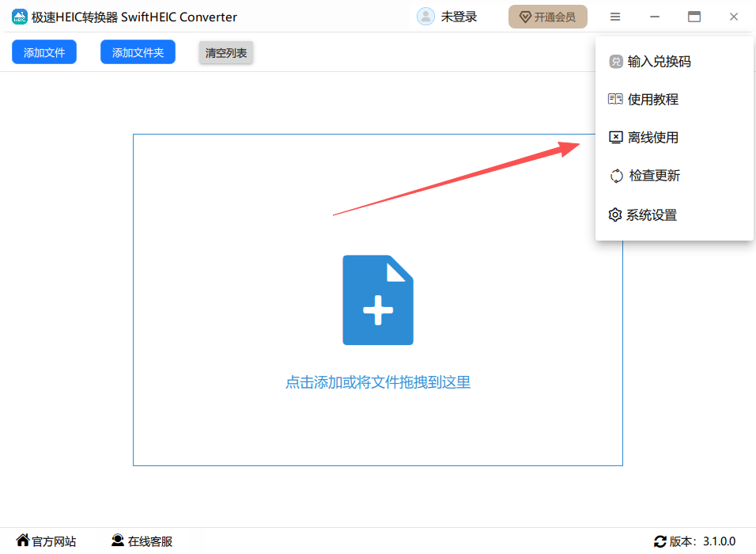Click the big add-file document icon
Viewport: 756px width, 554px height.
click(378, 300)
